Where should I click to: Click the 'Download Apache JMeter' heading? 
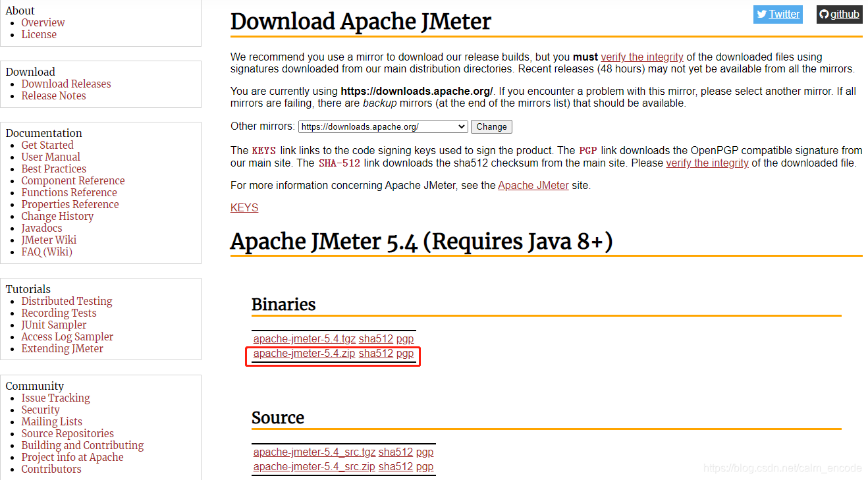click(361, 22)
